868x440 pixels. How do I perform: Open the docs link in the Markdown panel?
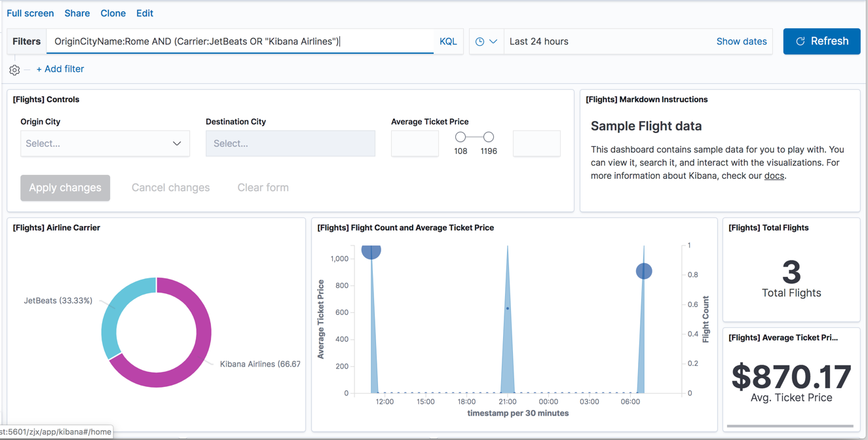[x=774, y=175]
